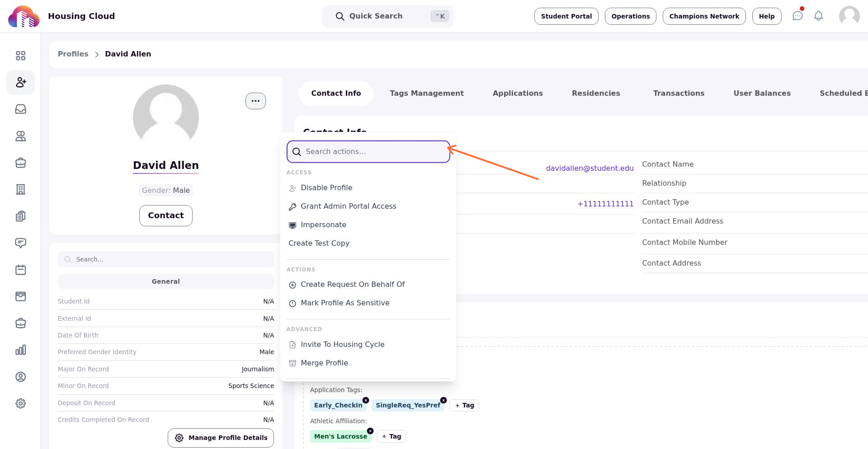
Task: Open the bar chart reports sidebar icon
Action: (20, 350)
